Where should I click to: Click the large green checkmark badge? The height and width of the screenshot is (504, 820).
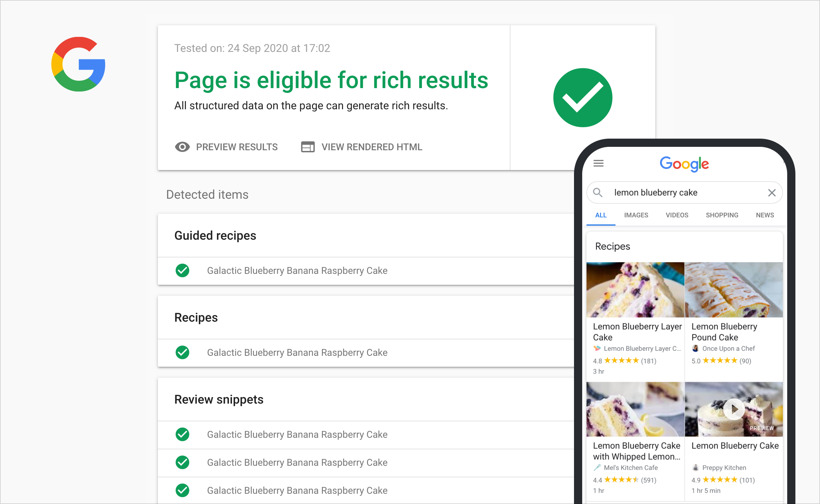point(583,98)
